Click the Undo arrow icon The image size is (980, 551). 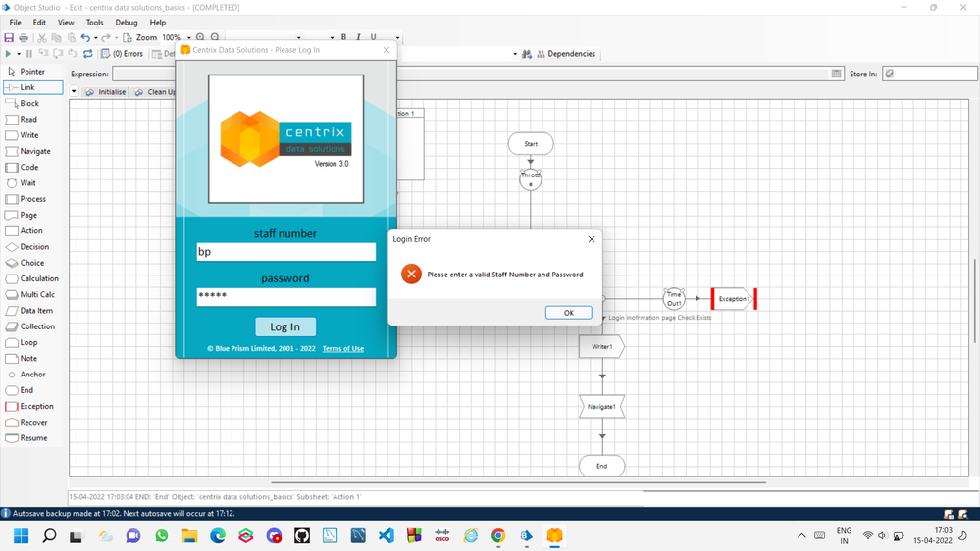[x=85, y=37]
